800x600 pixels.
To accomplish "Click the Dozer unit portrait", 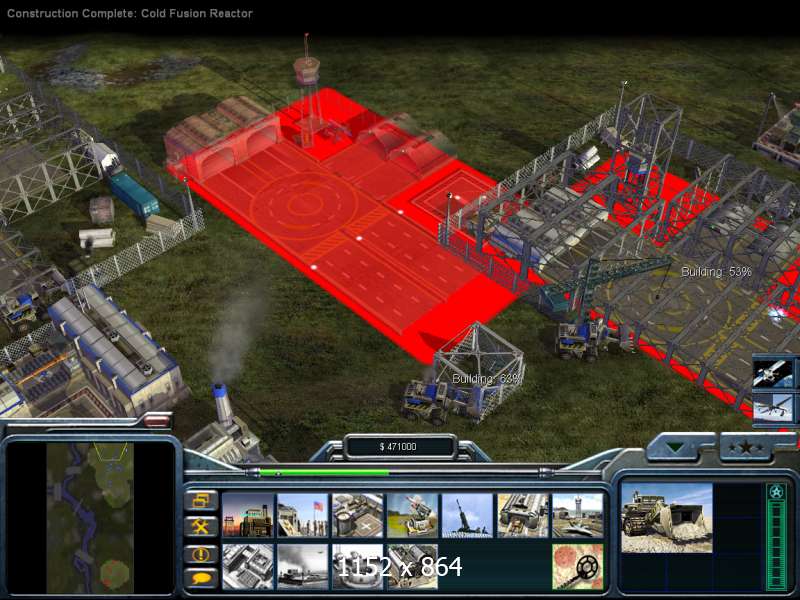I will (x=666, y=518).
